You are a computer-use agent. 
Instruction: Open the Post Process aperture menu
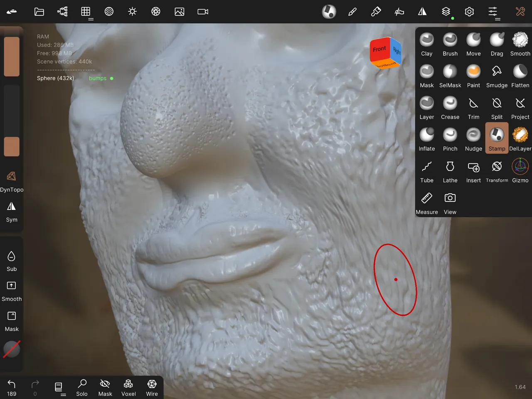[156, 12]
